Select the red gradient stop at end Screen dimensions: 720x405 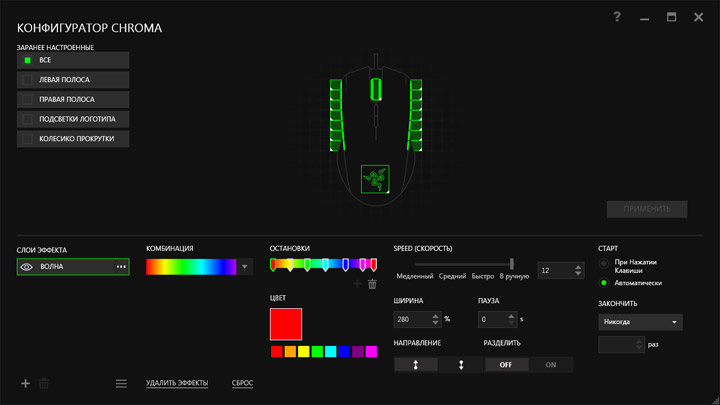click(x=374, y=264)
